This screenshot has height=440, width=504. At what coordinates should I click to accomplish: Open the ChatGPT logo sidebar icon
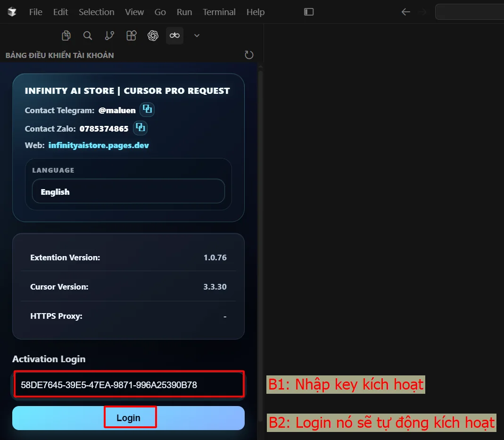coord(153,35)
